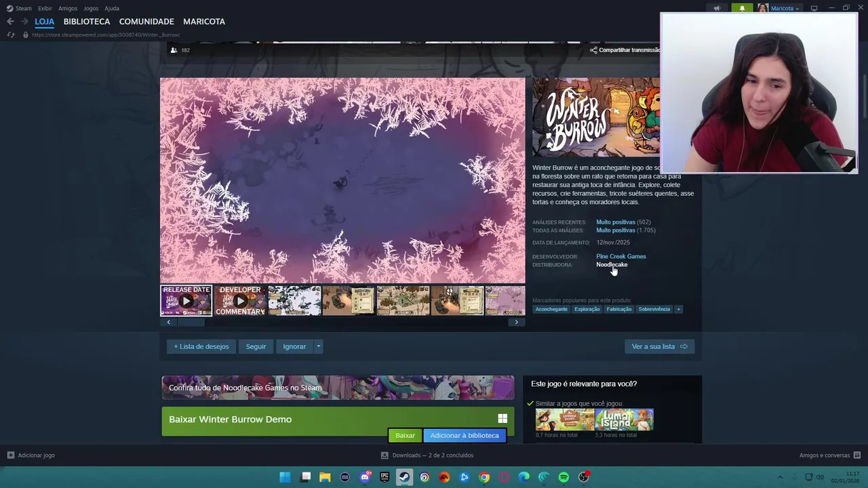868x488 pixels.
Task: Click the Big Picture monitor icon
Action: tap(814, 8)
